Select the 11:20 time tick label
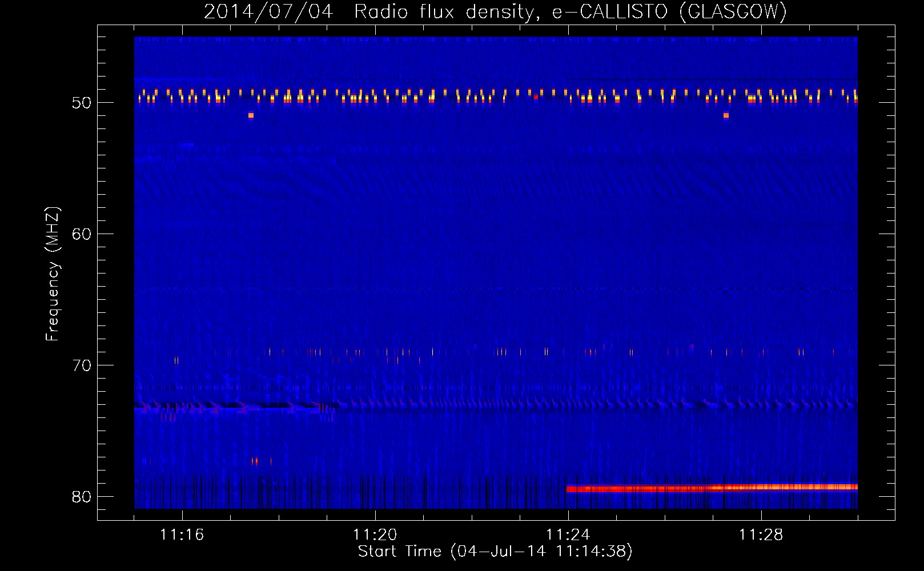Screen dimensions: 924x571 pos(375,535)
